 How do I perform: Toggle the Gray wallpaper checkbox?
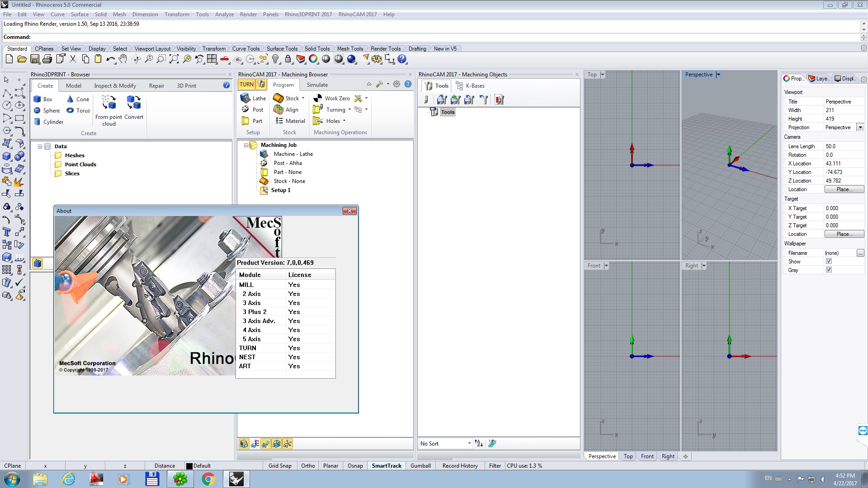click(829, 270)
